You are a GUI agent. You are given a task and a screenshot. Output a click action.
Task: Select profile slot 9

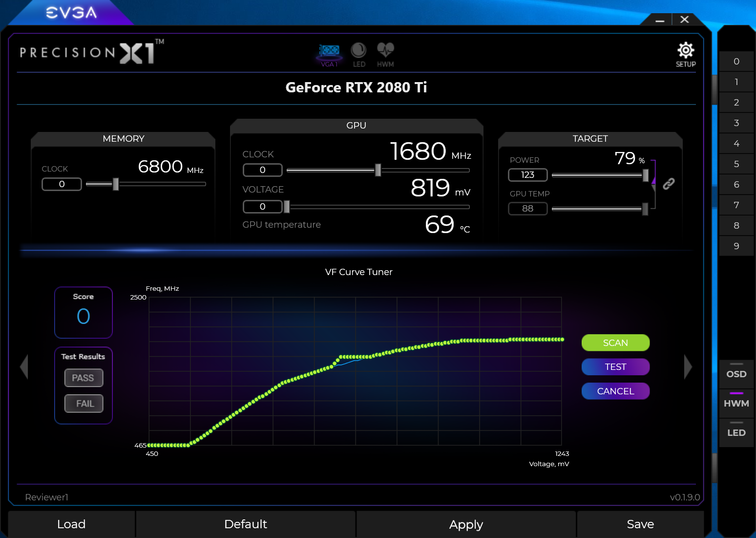pos(736,246)
